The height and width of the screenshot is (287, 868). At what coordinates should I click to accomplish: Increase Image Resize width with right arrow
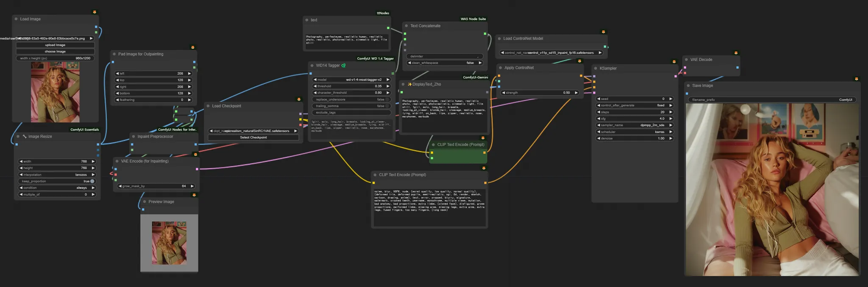coord(93,161)
